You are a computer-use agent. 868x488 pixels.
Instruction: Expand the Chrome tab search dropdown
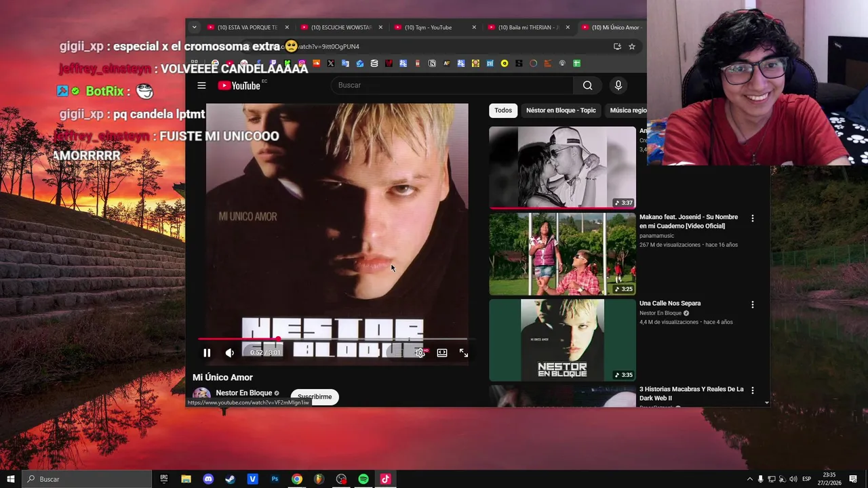[194, 27]
